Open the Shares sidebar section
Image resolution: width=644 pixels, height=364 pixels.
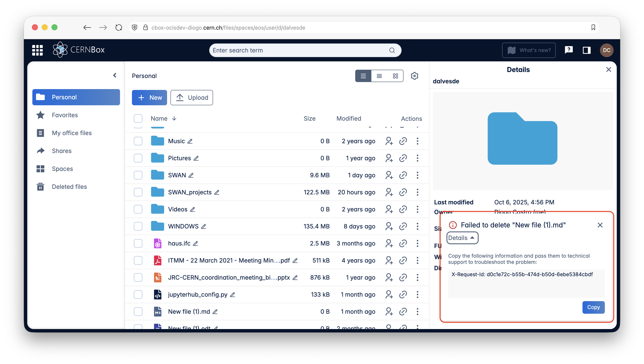pos(62,151)
